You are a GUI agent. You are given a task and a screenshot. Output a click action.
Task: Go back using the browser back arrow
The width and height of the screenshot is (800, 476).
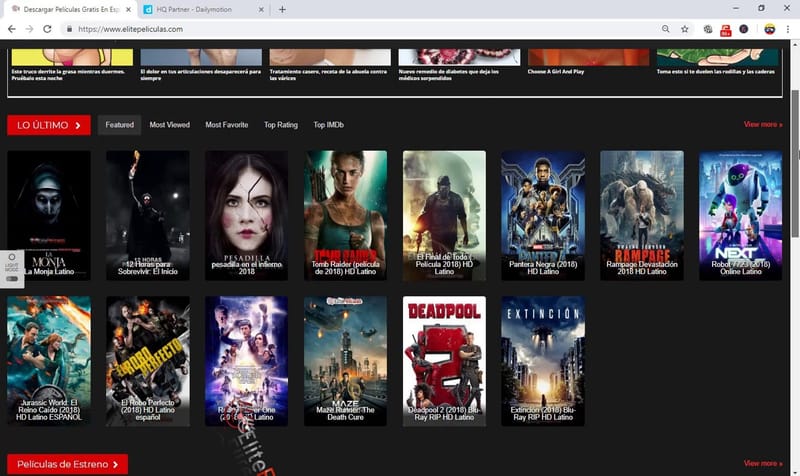[x=11, y=29]
